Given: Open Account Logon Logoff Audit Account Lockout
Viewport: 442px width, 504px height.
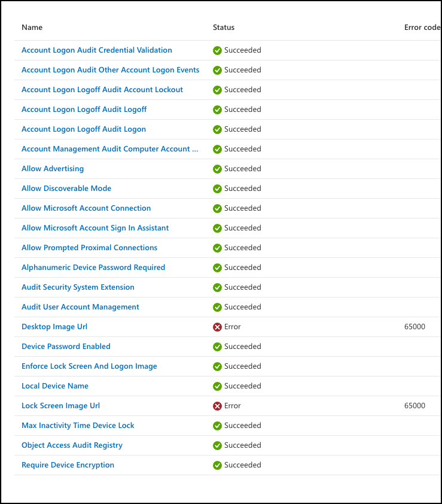Looking at the screenshot, I should pyautogui.click(x=102, y=90).
